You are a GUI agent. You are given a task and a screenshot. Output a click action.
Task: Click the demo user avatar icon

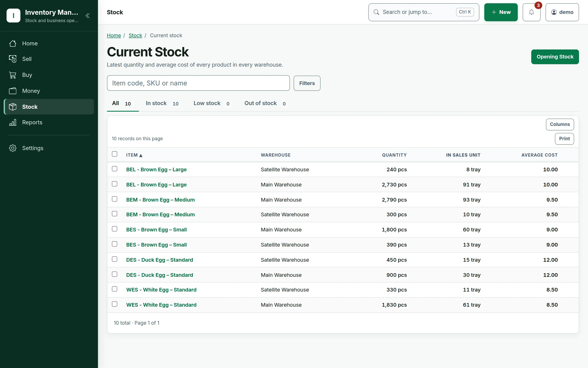[554, 12]
